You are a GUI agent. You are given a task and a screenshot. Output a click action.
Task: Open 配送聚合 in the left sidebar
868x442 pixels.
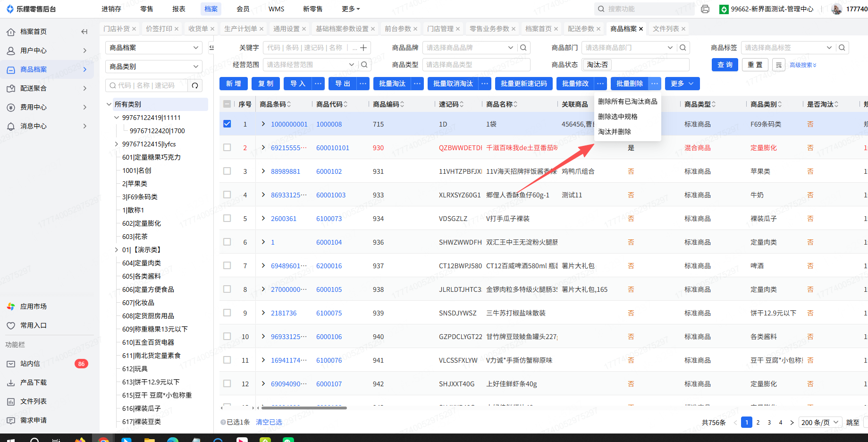tap(34, 88)
